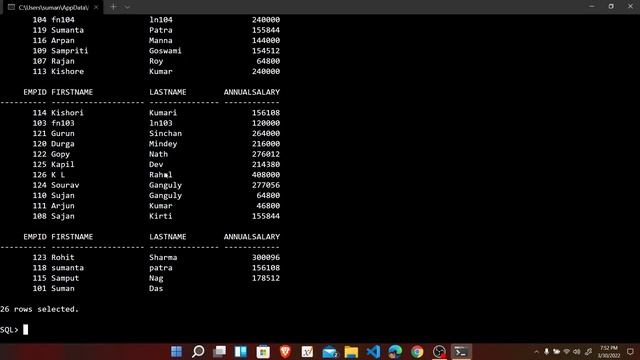Minimize the terminal window
This screenshot has width=640, height=360.
click(591, 7)
